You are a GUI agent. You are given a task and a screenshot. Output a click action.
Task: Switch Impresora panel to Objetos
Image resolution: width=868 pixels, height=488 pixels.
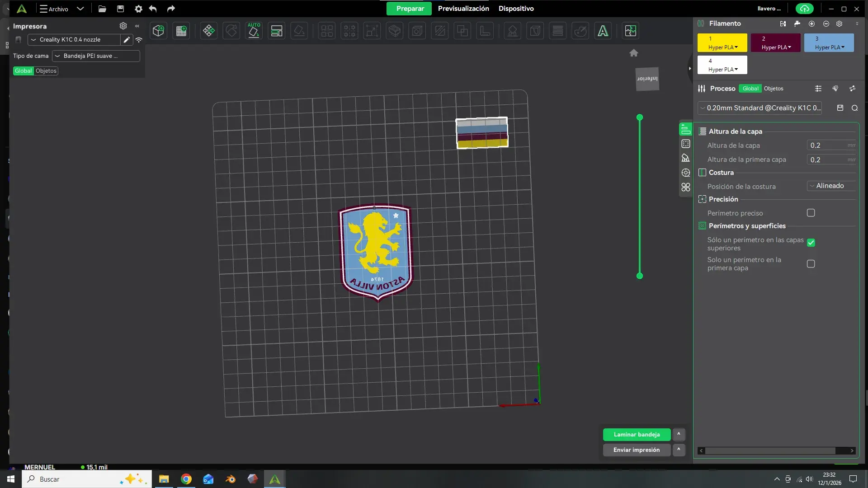click(x=46, y=71)
